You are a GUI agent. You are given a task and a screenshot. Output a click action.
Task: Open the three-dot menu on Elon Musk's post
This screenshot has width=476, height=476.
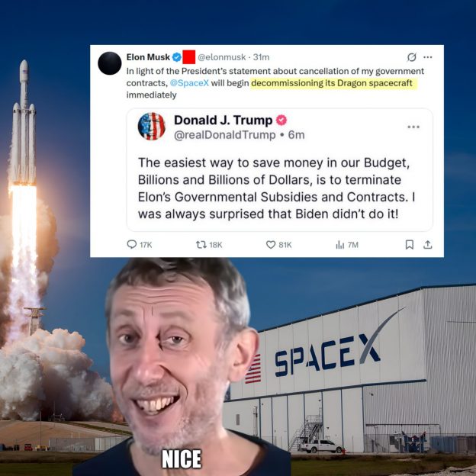(428, 57)
